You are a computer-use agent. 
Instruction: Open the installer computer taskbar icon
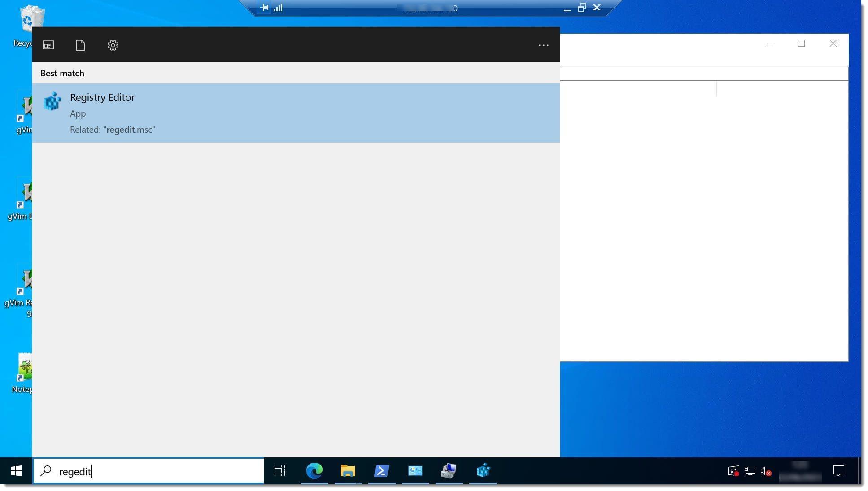(449, 471)
